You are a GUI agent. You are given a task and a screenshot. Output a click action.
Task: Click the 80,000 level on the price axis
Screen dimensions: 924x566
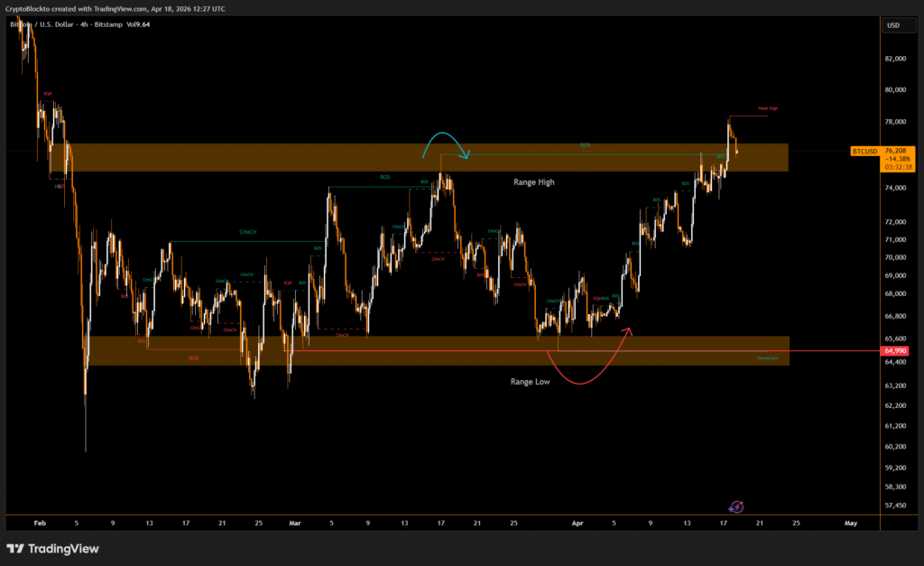(896, 90)
